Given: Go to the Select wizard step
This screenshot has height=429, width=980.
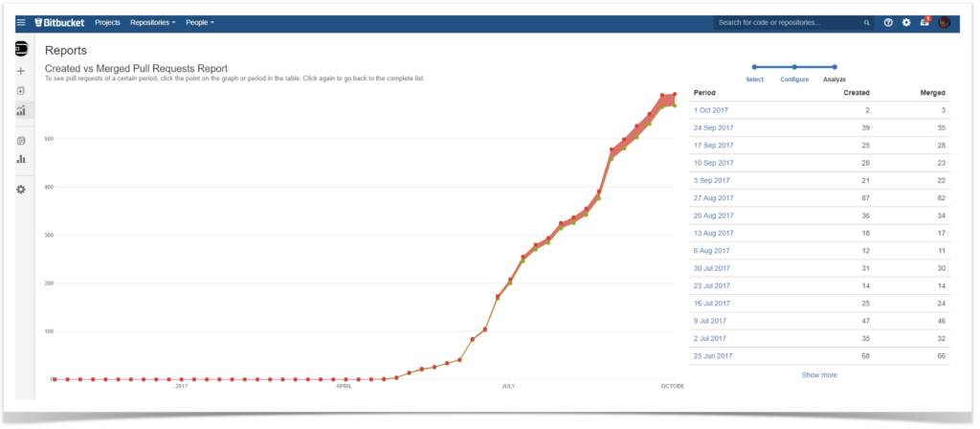Looking at the screenshot, I should point(754,79).
